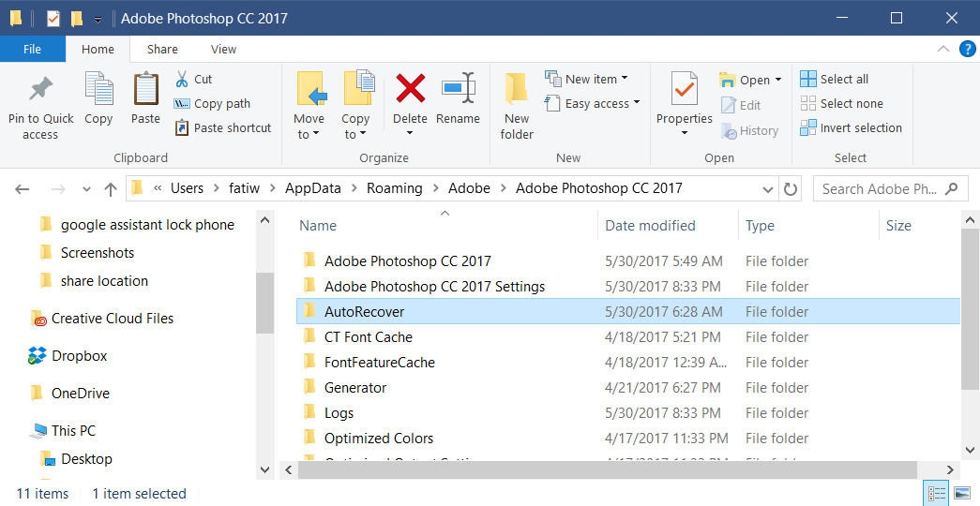Select the AutoRecover folder
Image resolution: width=980 pixels, height=506 pixels.
tap(627, 312)
